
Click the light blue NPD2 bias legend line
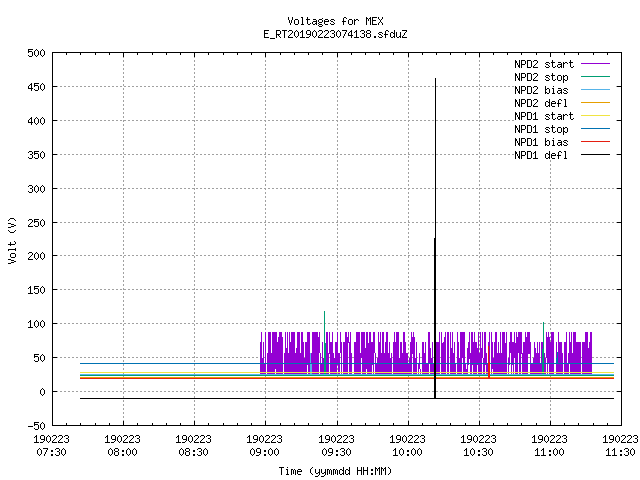click(x=596, y=89)
